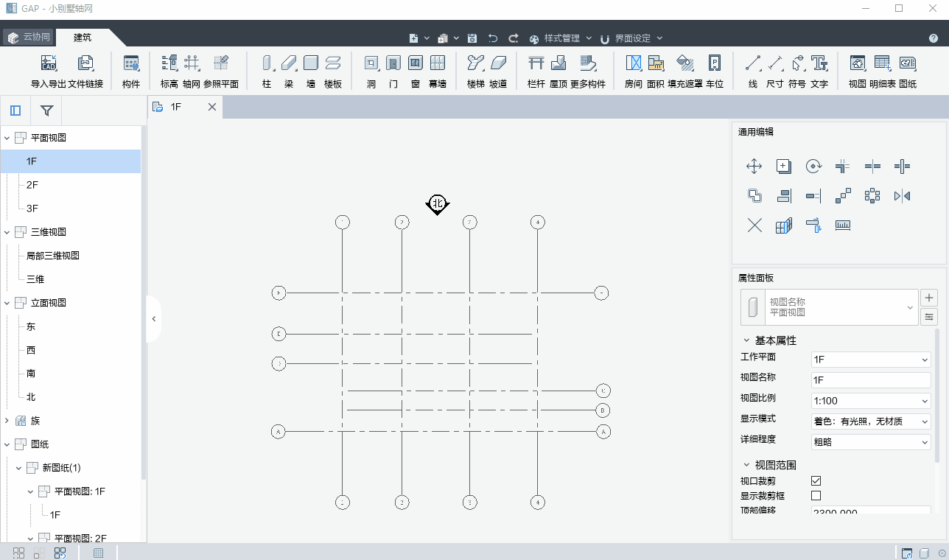Open the 显示模式 dropdown
949x560 pixels.
[871, 421]
